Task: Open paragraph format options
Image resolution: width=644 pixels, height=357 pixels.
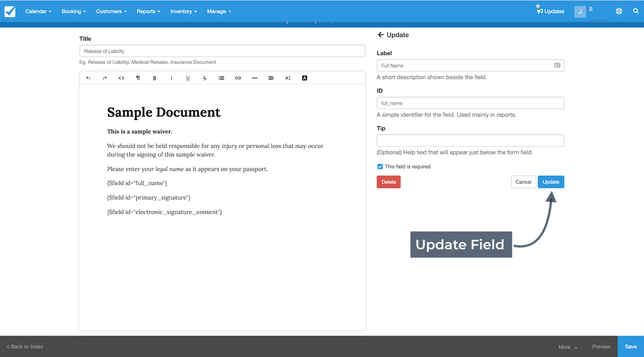Action: [138, 78]
